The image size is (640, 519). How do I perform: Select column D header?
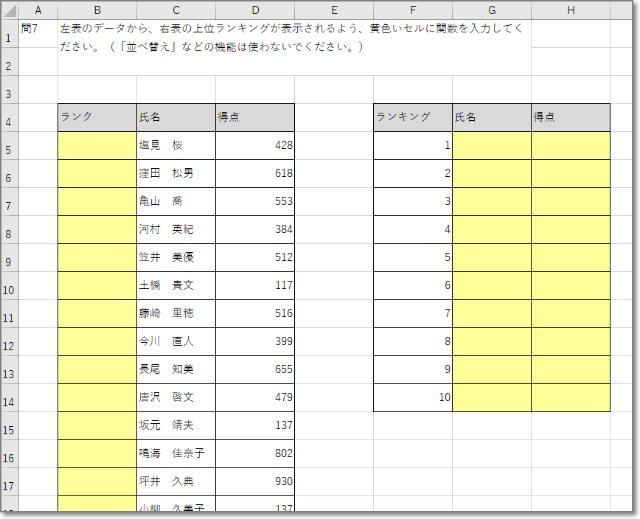click(255, 10)
